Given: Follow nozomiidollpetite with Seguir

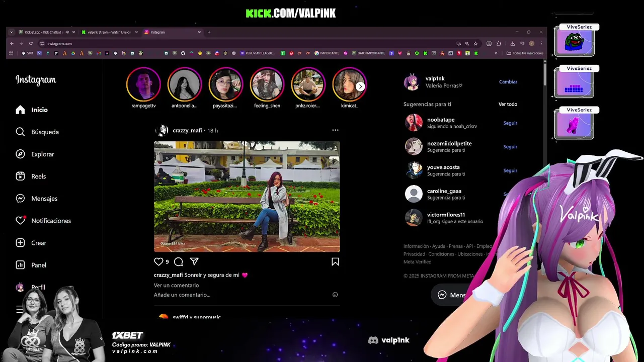Looking at the screenshot, I should (x=510, y=147).
